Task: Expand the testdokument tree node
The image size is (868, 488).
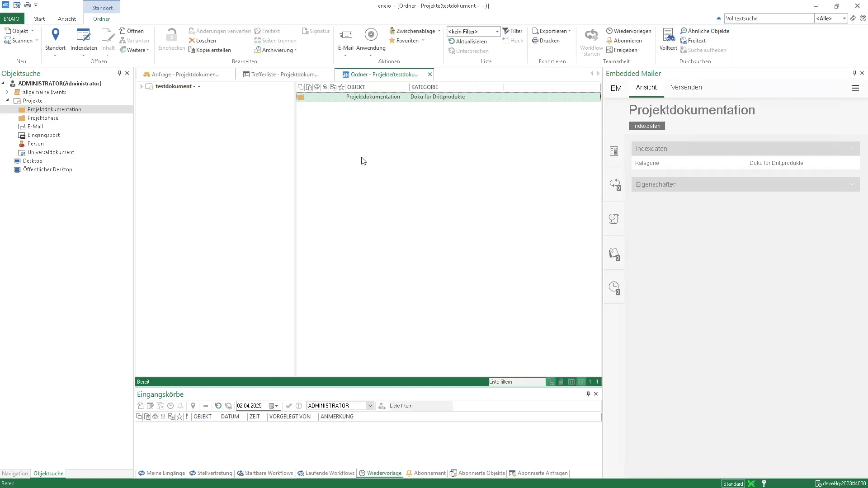Action: 141,86
